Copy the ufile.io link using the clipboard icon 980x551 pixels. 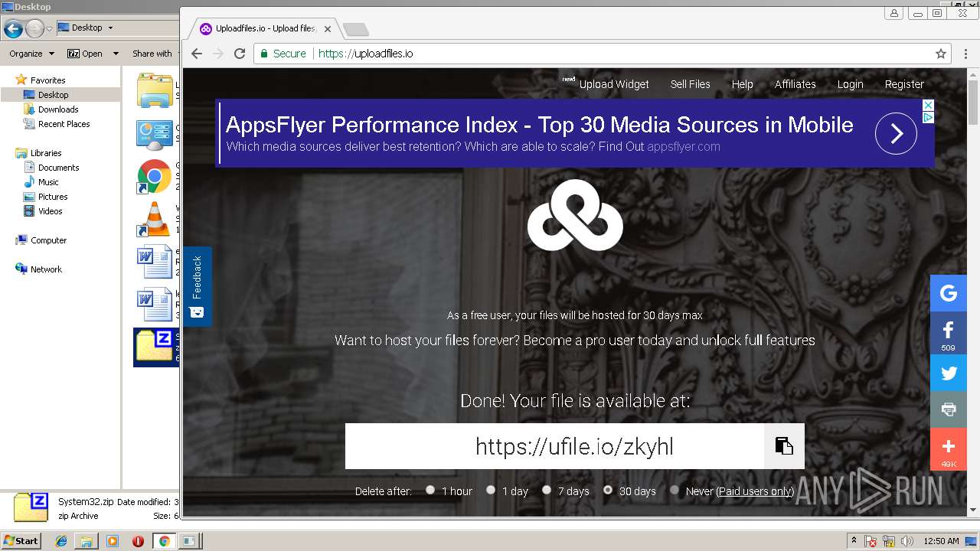pyautogui.click(x=784, y=446)
